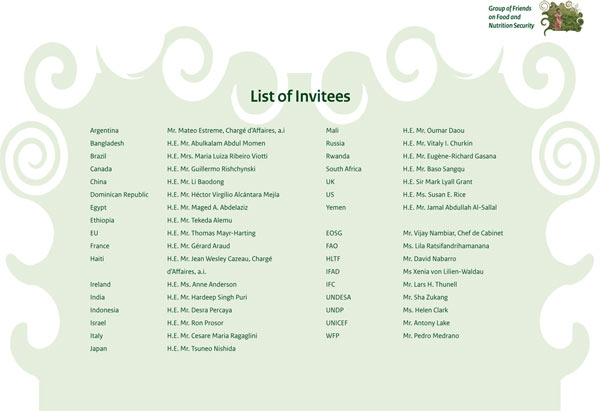Viewport: 600px width, 411px height.
Task: Select the 'France' country entry
Action: tap(99, 246)
